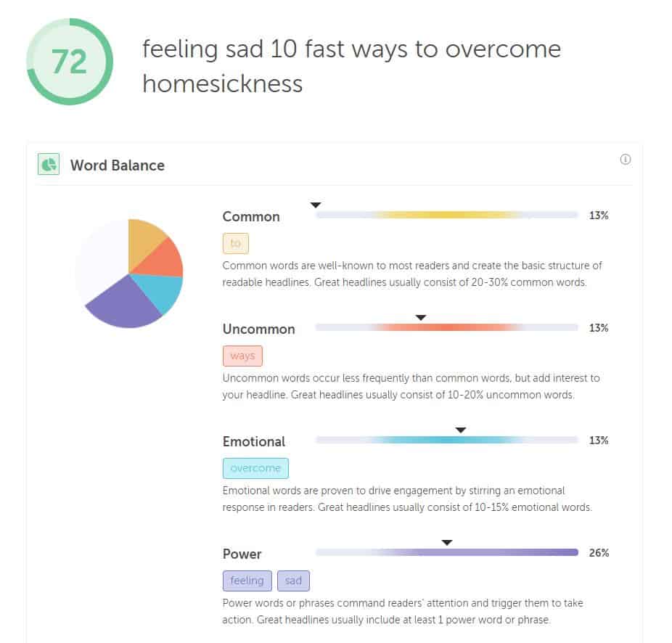The image size is (672, 643).
Task: Click the Word Balance pie chart icon
Action: (49, 164)
